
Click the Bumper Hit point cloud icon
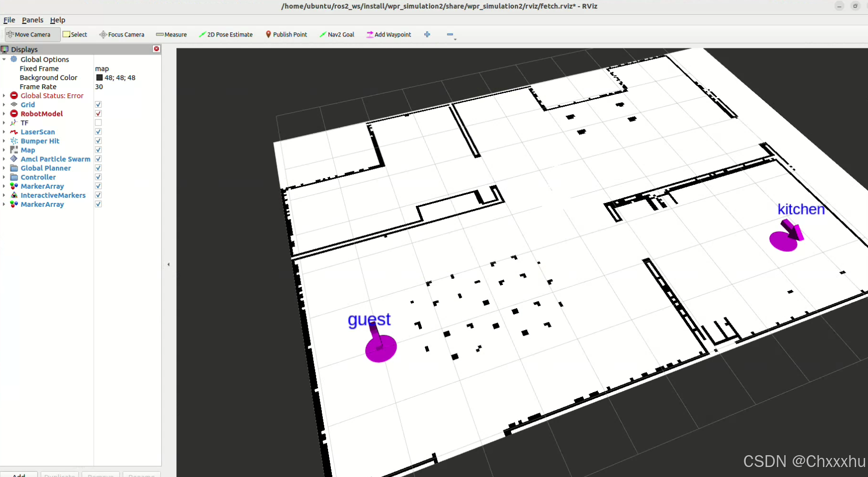coord(14,141)
